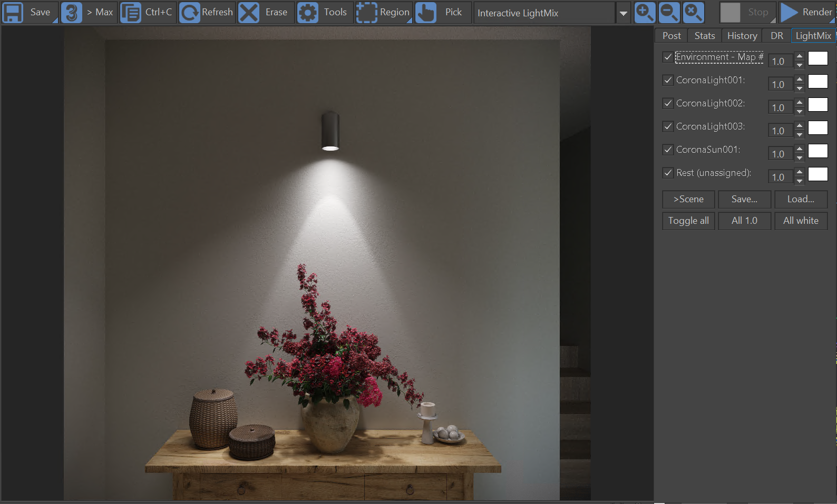837x504 pixels.
Task: Disable CoronaLight002 checkbox
Action: point(668,103)
